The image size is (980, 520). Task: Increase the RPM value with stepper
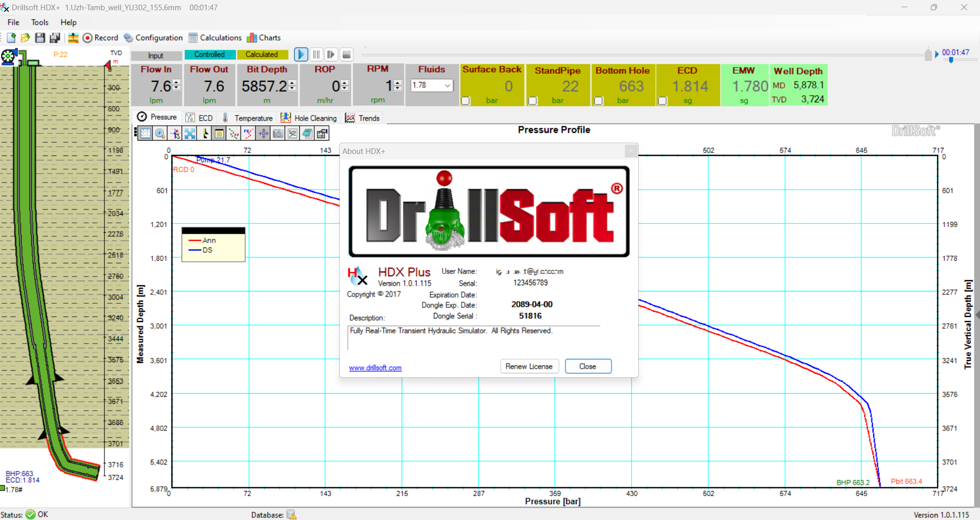pos(398,83)
